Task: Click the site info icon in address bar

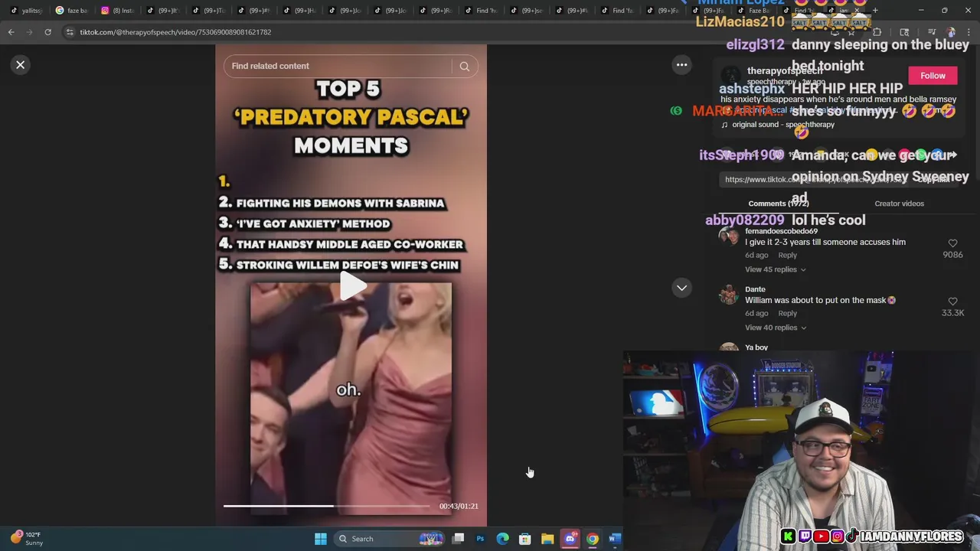Action: click(x=70, y=32)
